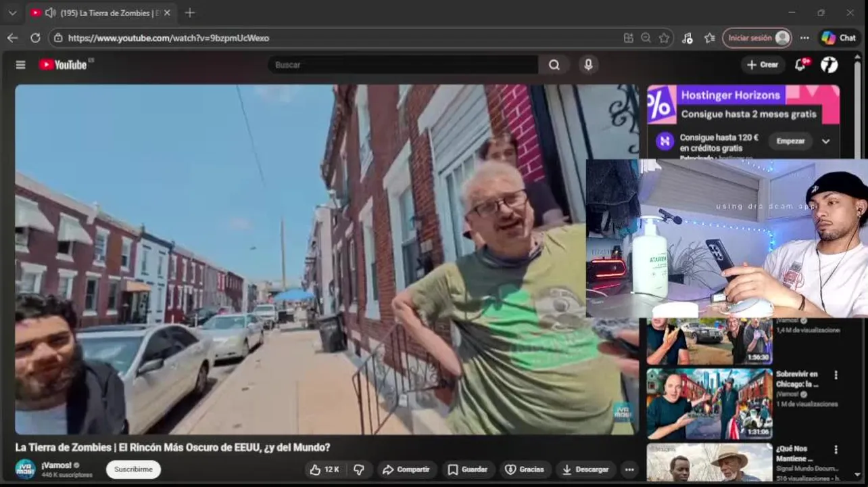Open the browser zoom-out magnifier icon
Screen dimensions: 868x487
[x=646, y=38]
